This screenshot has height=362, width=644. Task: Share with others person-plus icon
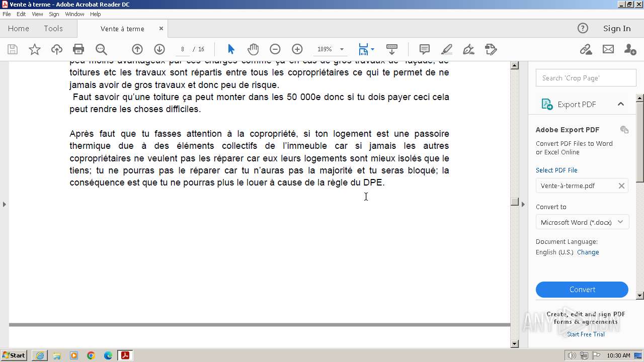630,49
